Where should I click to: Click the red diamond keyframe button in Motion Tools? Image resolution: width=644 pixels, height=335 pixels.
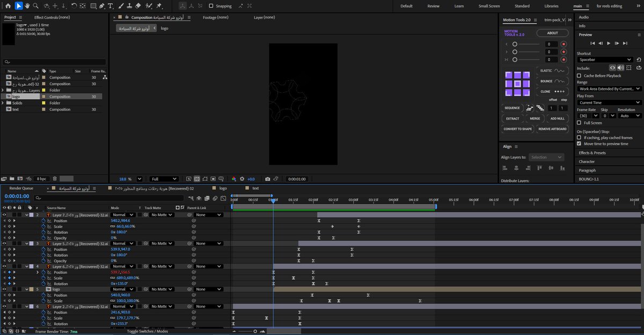tap(563, 52)
